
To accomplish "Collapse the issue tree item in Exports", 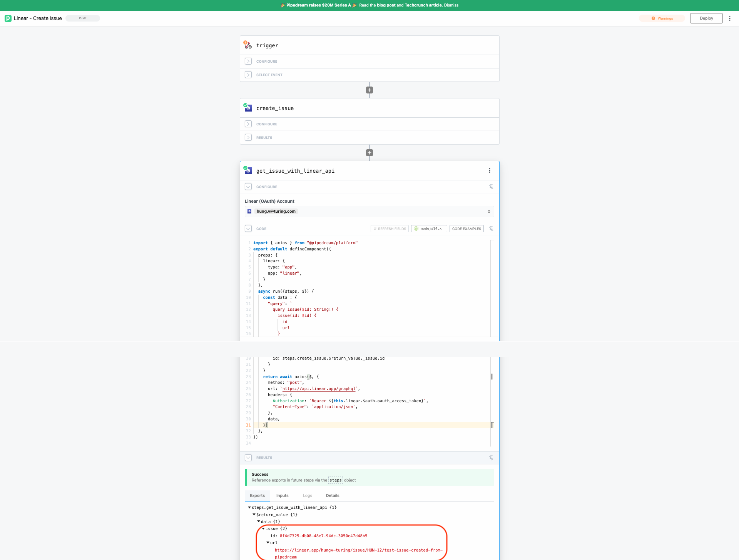I will (x=263, y=528).
